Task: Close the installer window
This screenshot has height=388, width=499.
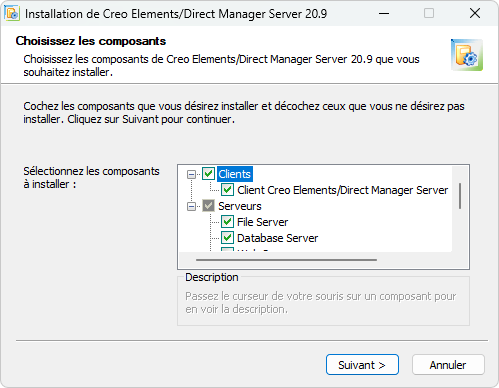Action: click(475, 14)
